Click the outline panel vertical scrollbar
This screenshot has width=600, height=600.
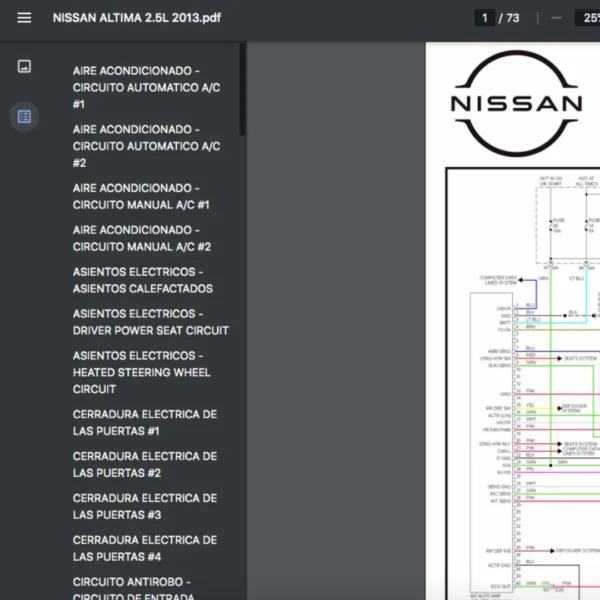(242, 90)
